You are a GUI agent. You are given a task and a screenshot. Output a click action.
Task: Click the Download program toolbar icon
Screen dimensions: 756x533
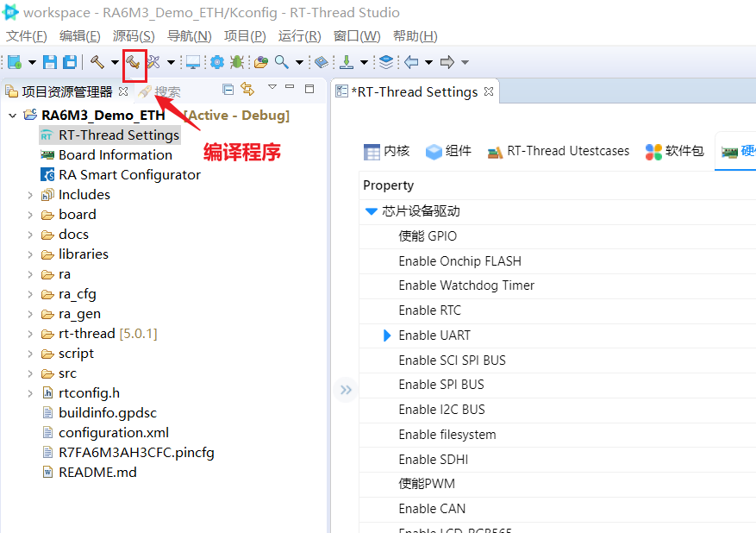click(347, 62)
